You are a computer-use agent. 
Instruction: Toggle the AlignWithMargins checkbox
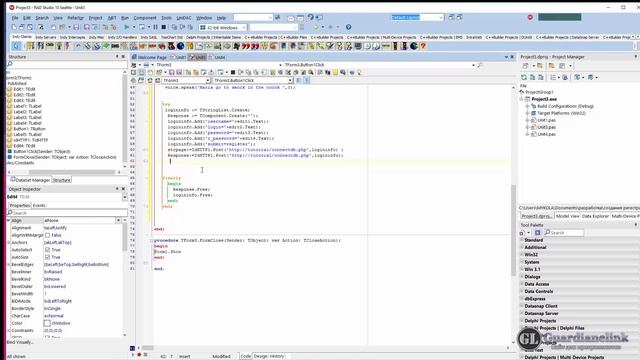[x=47, y=235]
